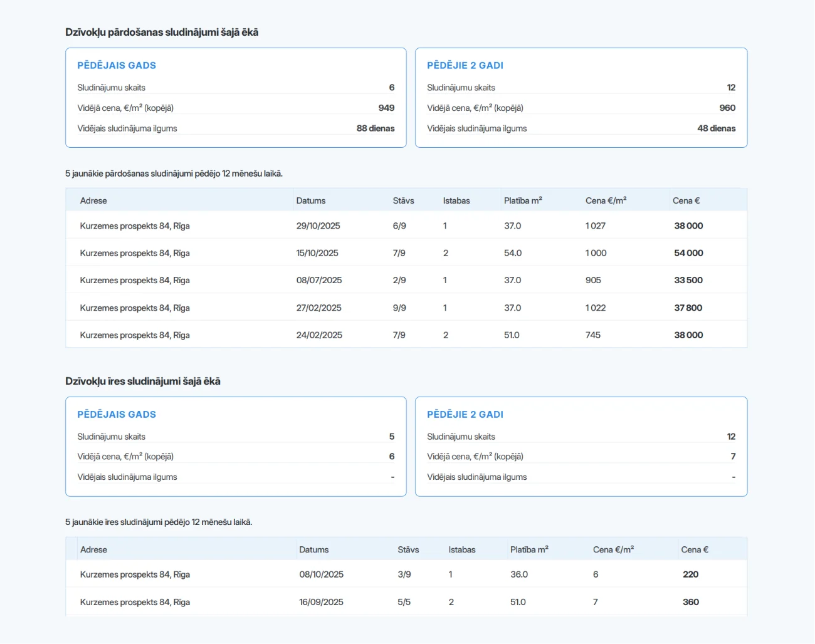Click the 'Dzīvokļu īres sludinājumi šajā ēkā' heading

point(143,381)
